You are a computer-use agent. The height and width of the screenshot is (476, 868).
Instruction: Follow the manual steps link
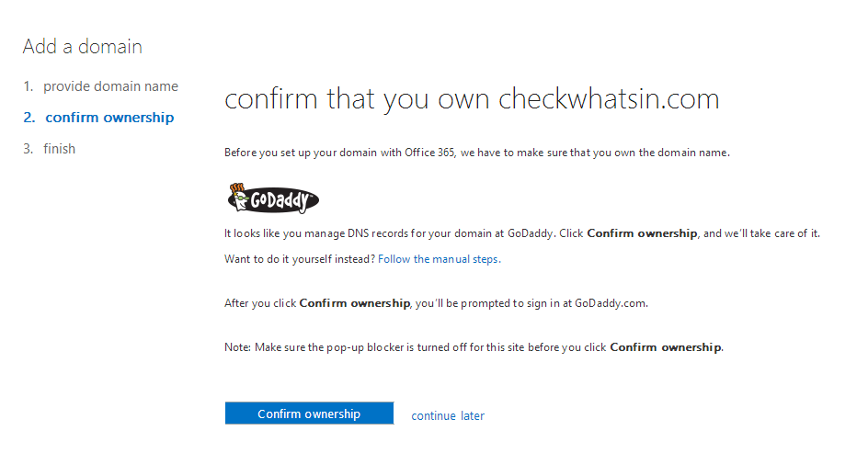(440, 259)
